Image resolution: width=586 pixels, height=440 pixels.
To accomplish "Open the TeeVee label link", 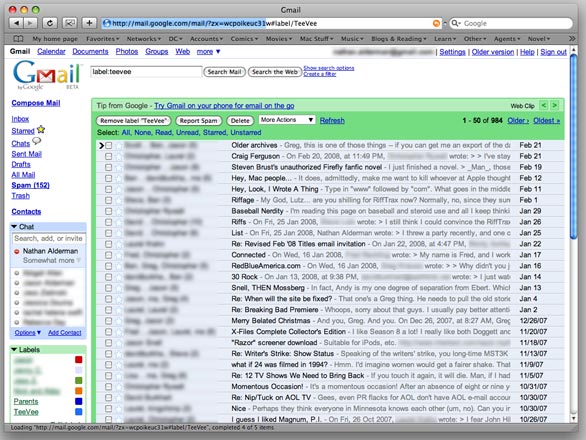I will [x=26, y=412].
